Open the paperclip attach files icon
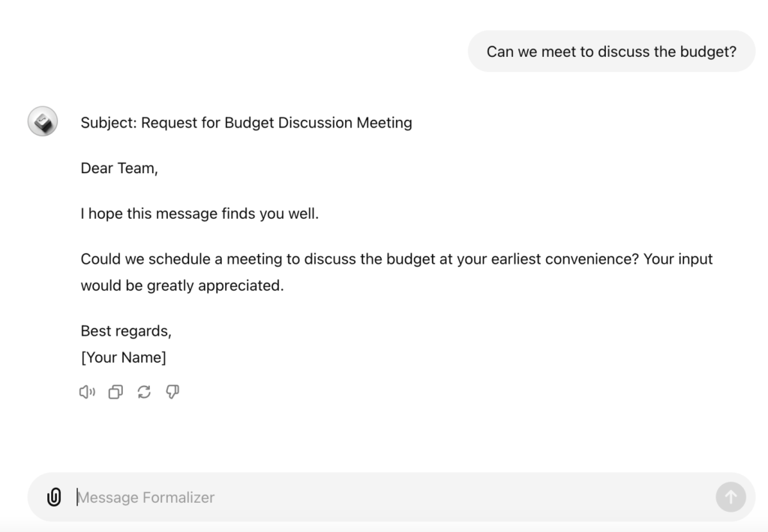 pyautogui.click(x=54, y=497)
